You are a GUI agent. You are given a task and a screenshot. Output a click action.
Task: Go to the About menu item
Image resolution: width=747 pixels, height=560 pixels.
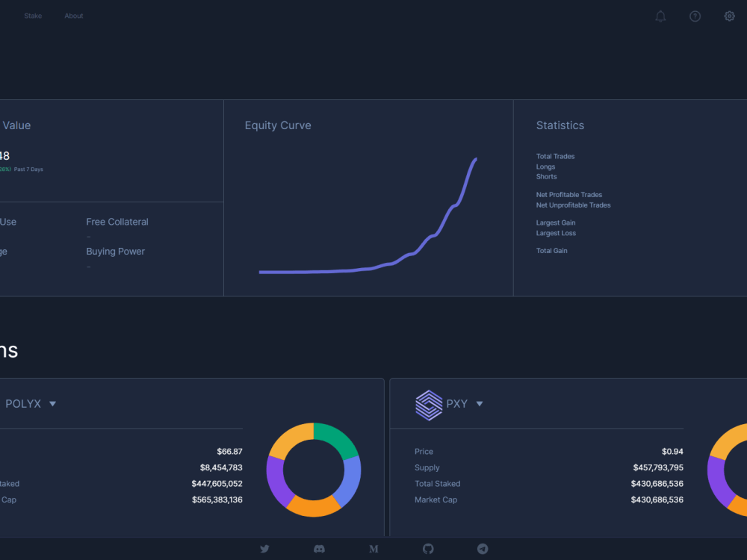coord(74,16)
